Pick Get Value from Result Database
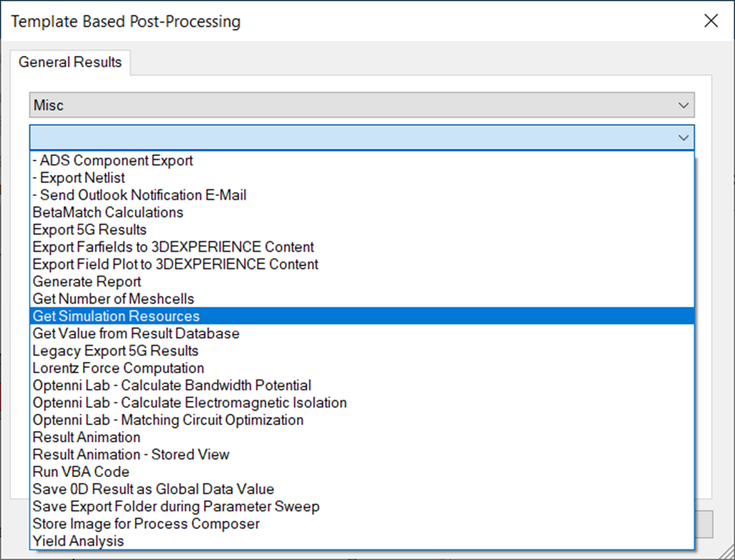The width and height of the screenshot is (735, 560). pos(362,333)
